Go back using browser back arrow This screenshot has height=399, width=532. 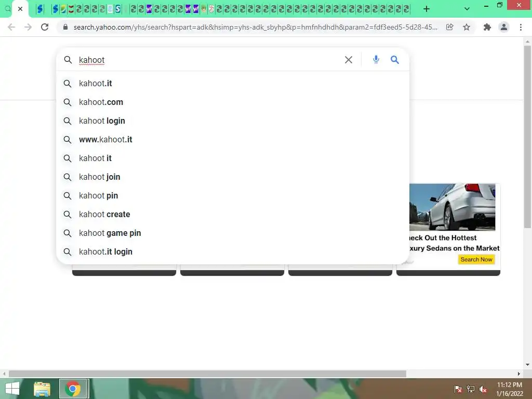pyautogui.click(x=11, y=27)
